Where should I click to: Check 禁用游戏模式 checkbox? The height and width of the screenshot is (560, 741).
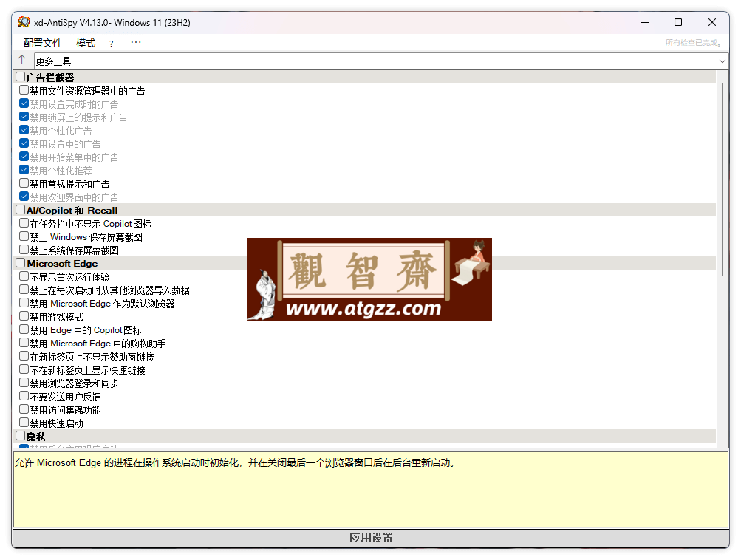click(x=24, y=315)
